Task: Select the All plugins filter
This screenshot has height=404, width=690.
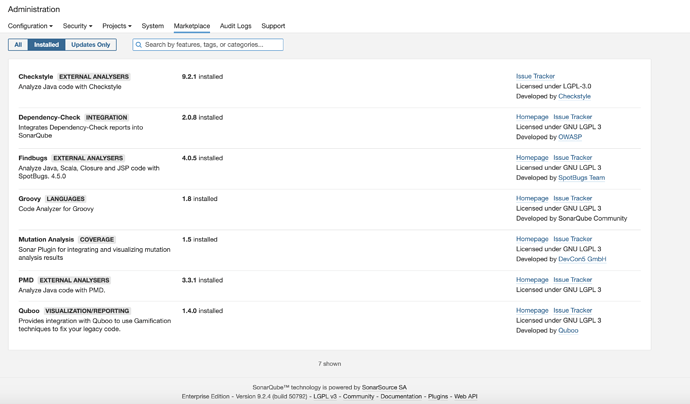Action: point(18,44)
